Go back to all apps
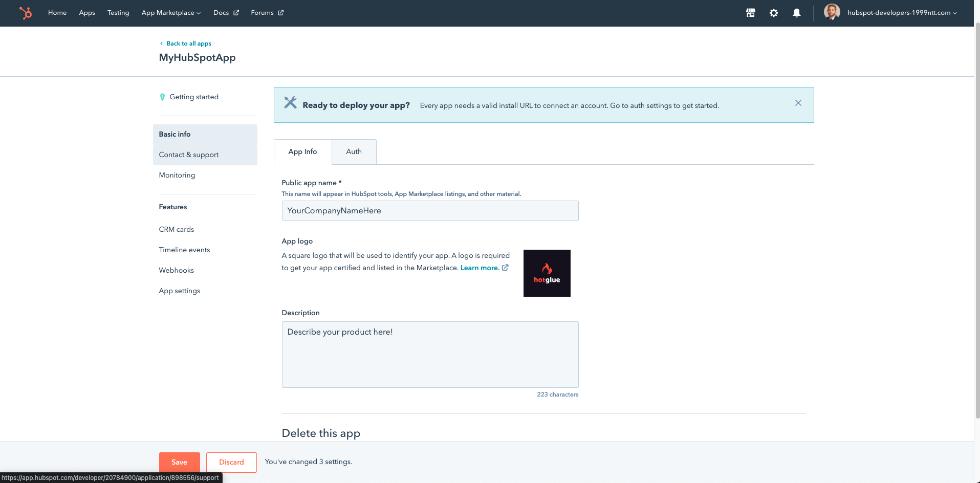The width and height of the screenshot is (980, 483). click(x=188, y=43)
